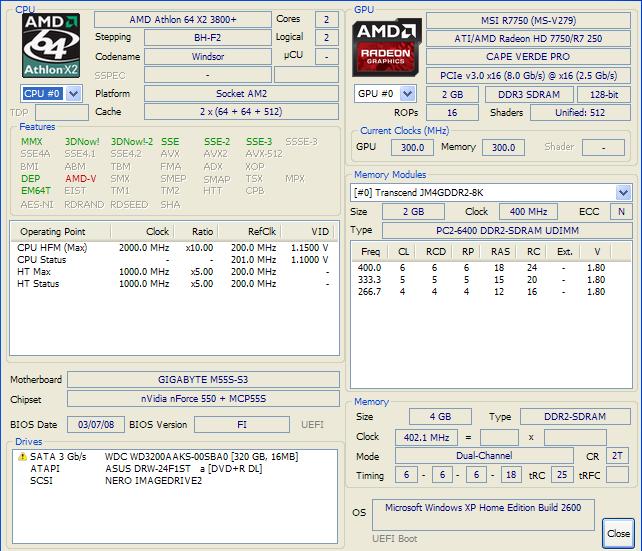Screen dimensions: 642x551
Task: Click the ATI/AMD Radeon HD 7750/R7 250 field
Action: [528, 38]
